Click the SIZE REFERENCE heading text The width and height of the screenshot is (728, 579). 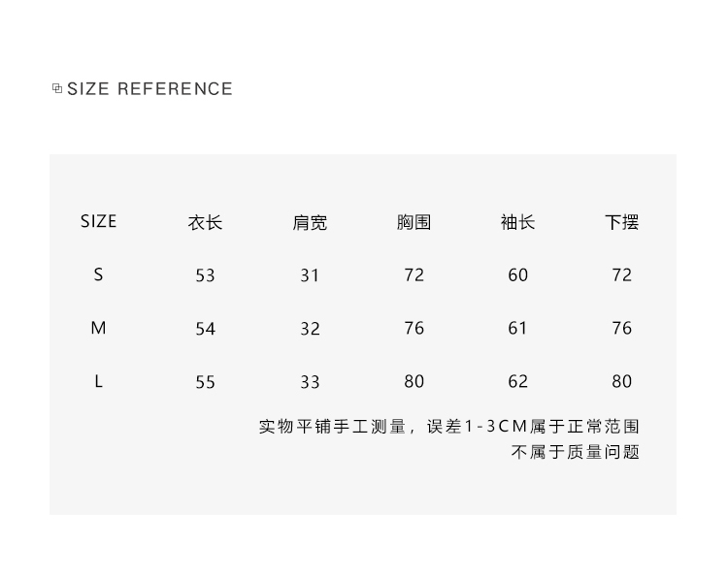point(149,88)
